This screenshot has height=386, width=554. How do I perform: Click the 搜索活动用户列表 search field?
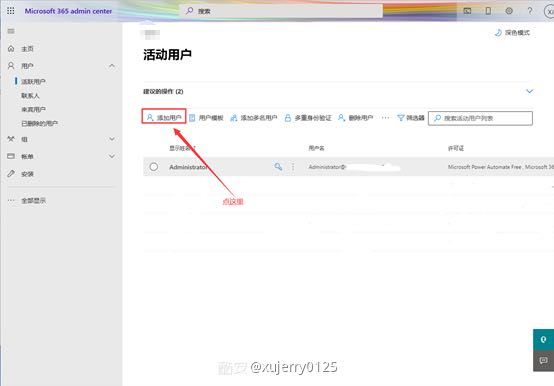pyautogui.click(x=480, y=118)
